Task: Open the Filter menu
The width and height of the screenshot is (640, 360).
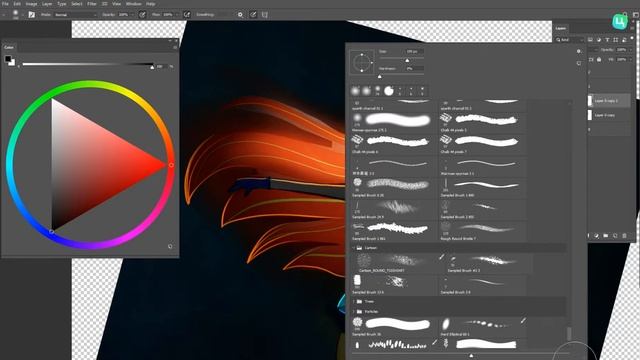Action: coord(92,4)
